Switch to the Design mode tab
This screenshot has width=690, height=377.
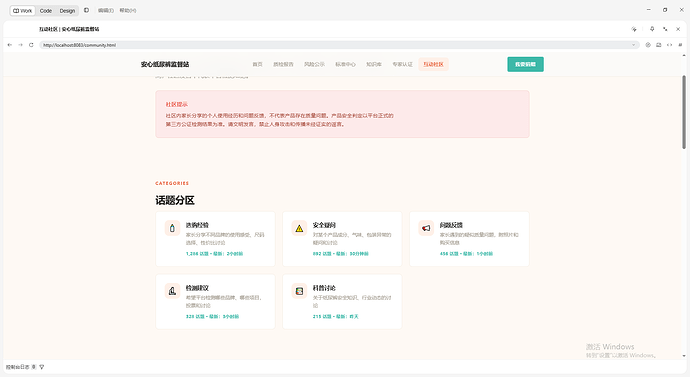click(x=67, y=11)
